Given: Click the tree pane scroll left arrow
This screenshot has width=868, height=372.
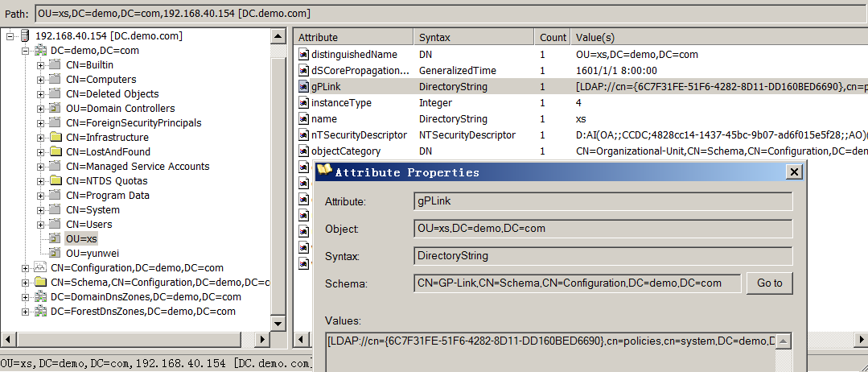Looking at the screenshot, I should (8, 339).
